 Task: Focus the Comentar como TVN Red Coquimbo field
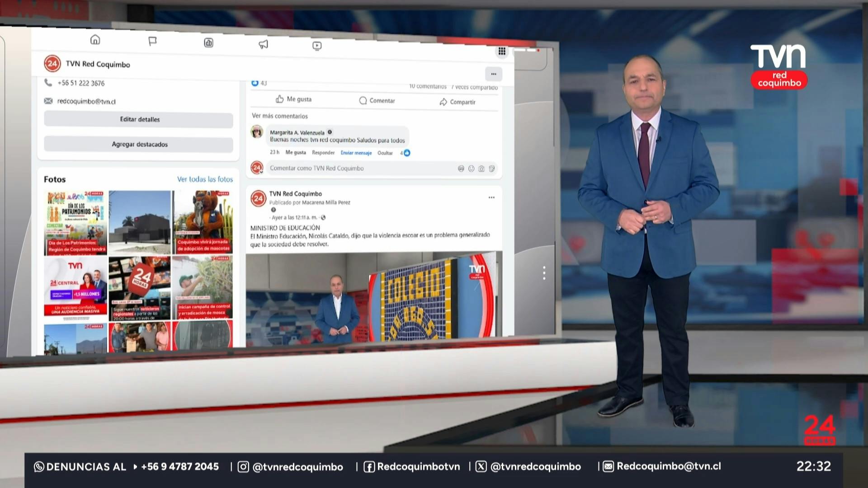coord(382,169)
